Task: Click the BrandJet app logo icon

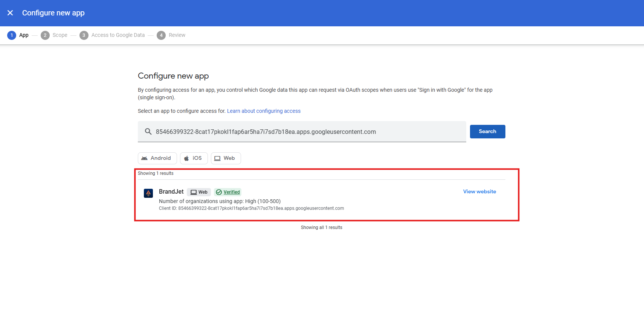Action: 148,193
